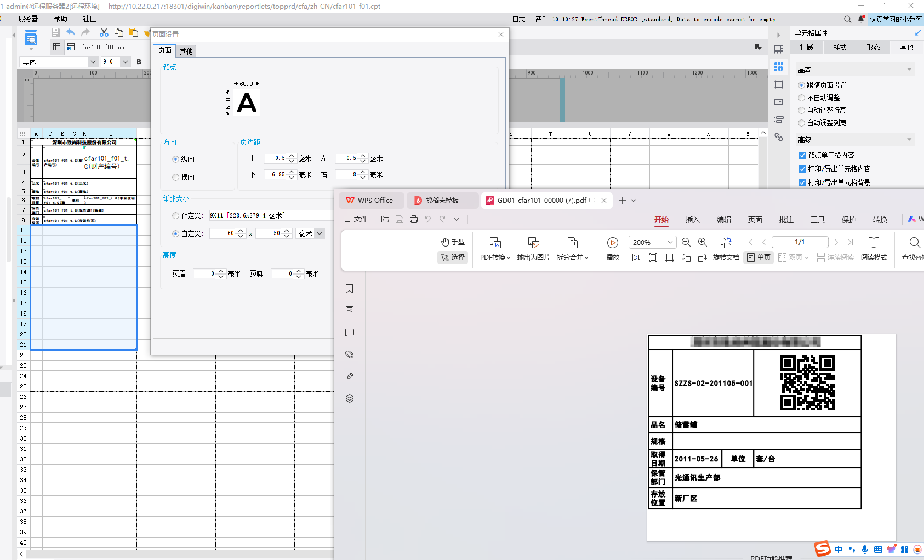
Task: Zoom out with minus magnifier in WPS
Action: point(686,242)
